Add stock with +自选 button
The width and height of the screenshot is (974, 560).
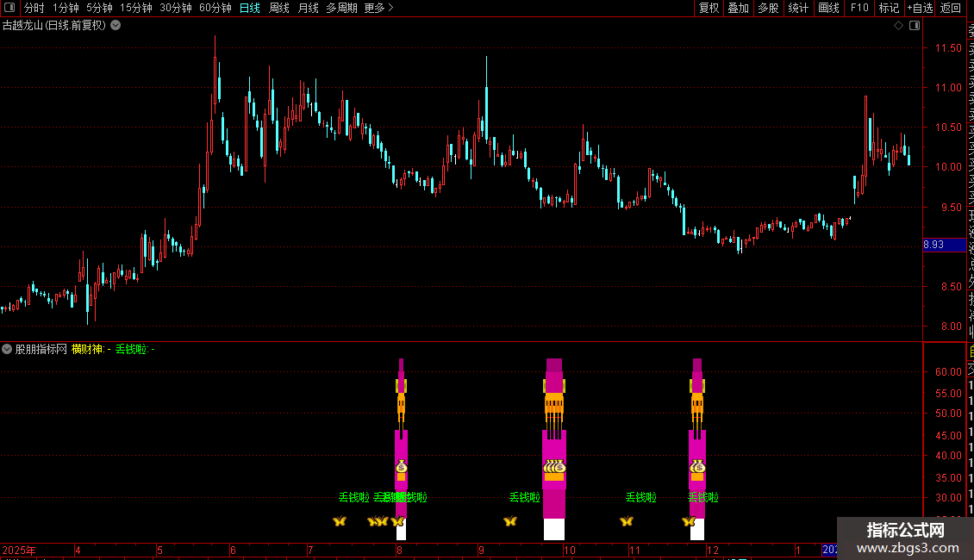click(x=920, y=8)
